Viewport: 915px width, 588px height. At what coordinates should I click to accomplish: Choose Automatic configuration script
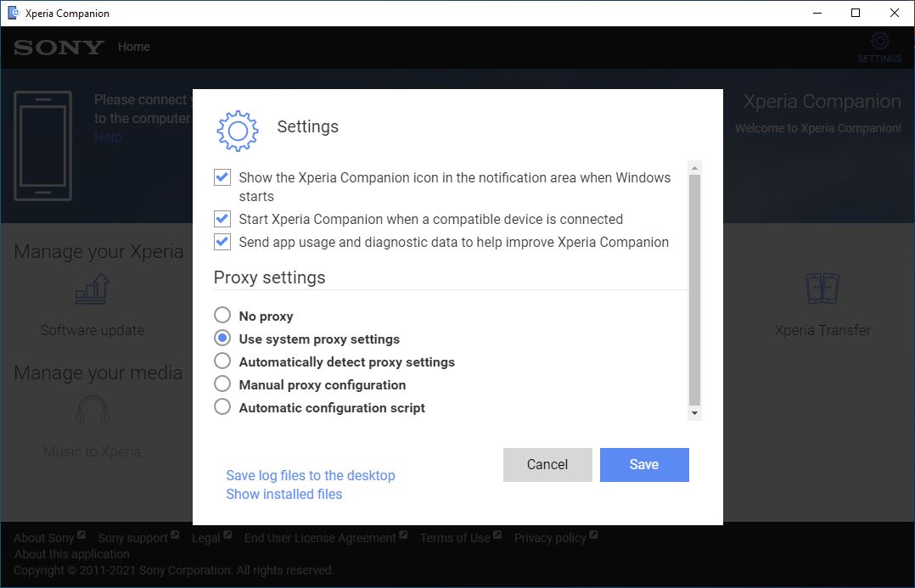pyautogui.click(x=222, y=406)
